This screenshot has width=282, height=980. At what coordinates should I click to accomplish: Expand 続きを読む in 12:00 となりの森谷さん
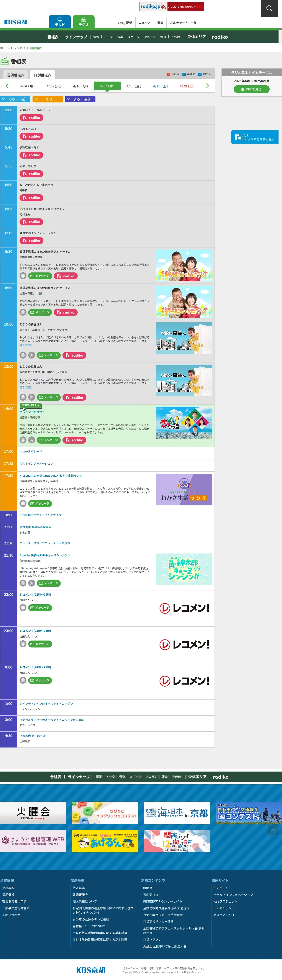pyautogui.click(x=26, y=387)
